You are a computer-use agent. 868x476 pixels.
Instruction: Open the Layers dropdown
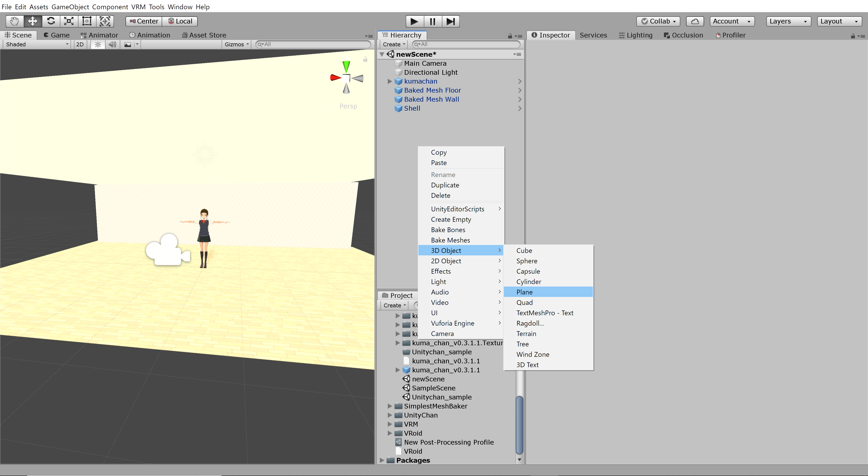pos(788,21)
